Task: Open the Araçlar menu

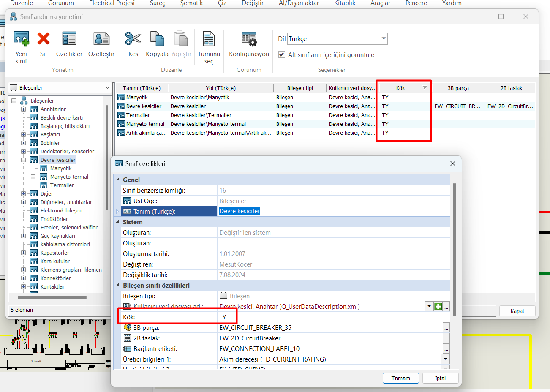Action: pyautogui.click(x=380, y=3)
